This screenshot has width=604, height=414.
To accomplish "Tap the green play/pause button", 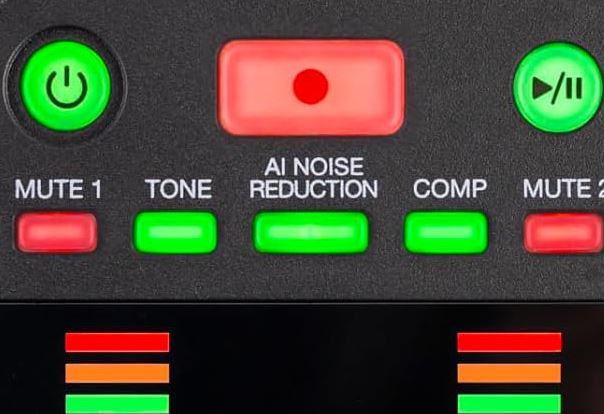I will 557,88.
